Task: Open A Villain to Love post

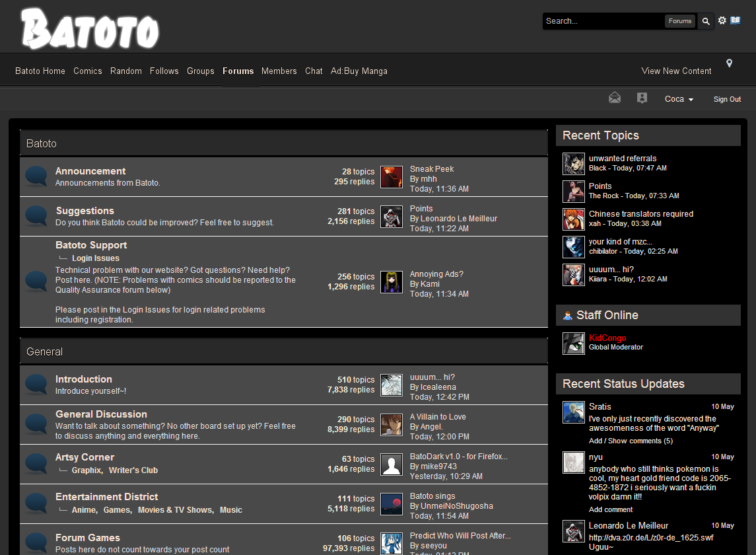Action: [438, 416]
